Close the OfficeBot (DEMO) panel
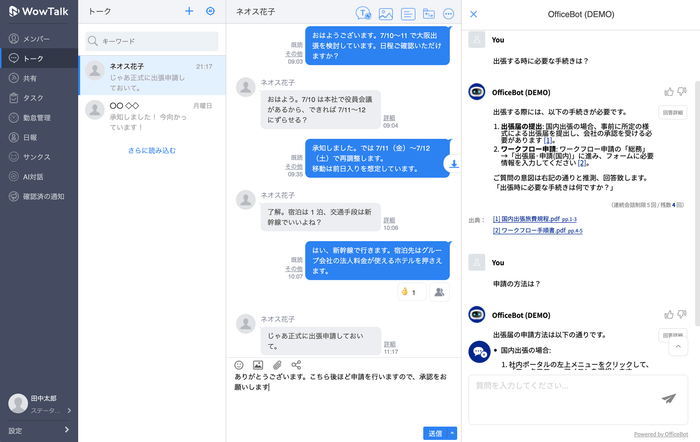 tap(474, 14)
